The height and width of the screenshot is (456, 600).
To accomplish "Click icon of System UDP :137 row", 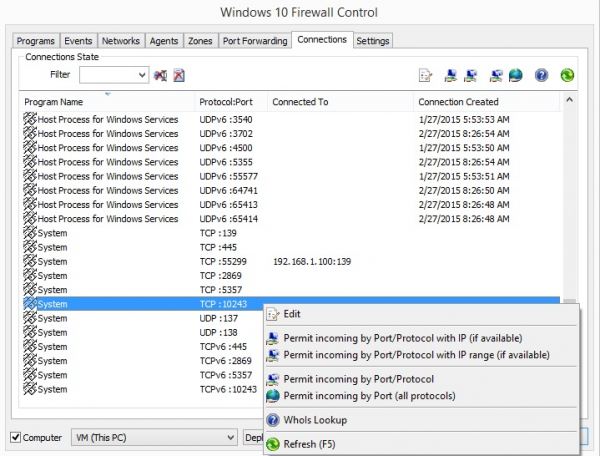I will (x=30, y=318).
